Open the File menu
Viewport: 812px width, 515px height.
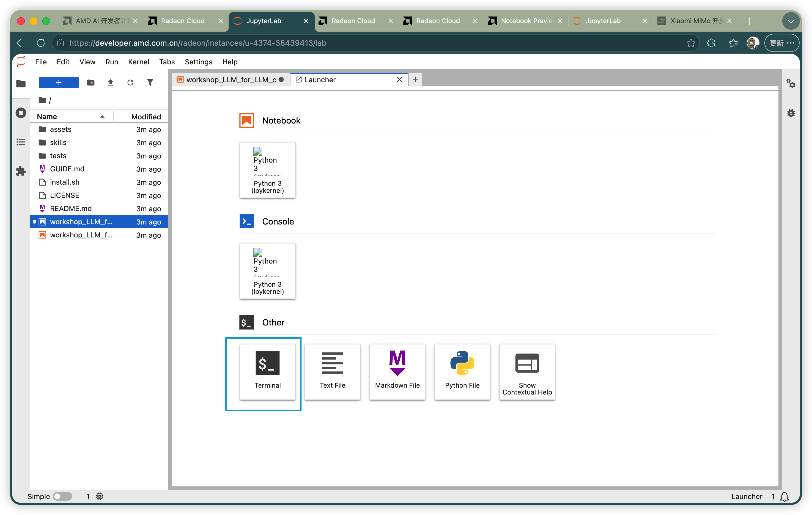[41, 62]
